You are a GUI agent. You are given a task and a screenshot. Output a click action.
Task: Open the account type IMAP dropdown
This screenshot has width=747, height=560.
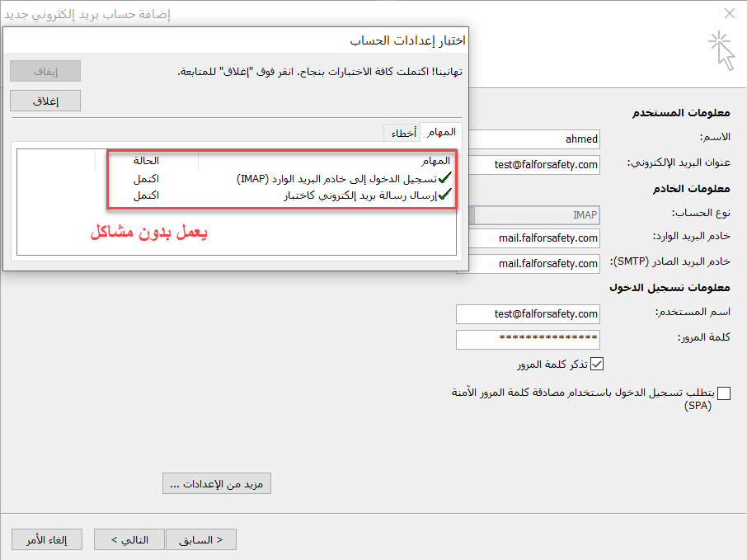tap(534, 214)
